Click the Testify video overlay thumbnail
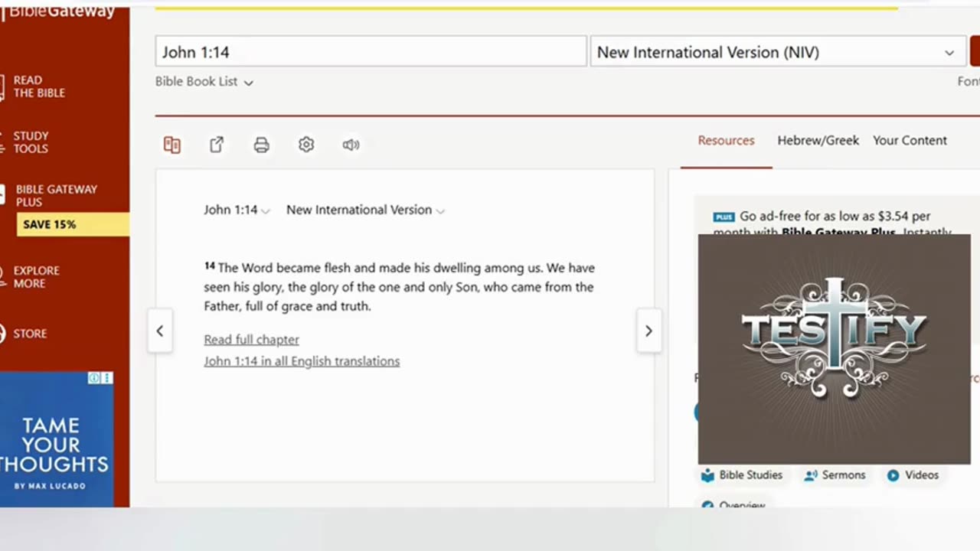The image size is (980, 551). tap(835, 349)
